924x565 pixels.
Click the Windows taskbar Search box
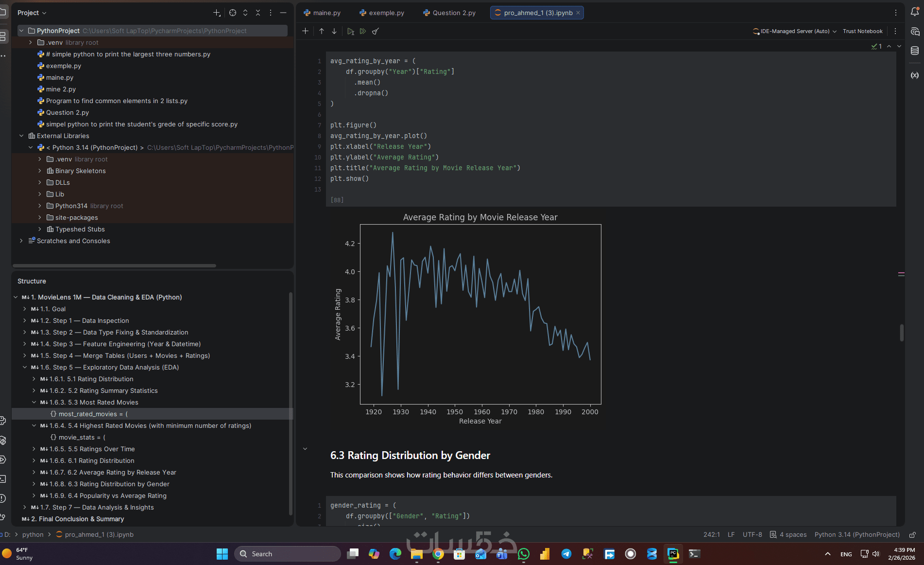coord(288,554)
